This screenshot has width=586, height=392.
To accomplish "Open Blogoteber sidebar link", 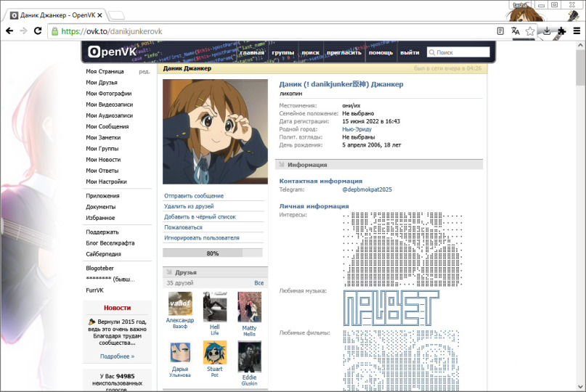I will pos(99,269).
